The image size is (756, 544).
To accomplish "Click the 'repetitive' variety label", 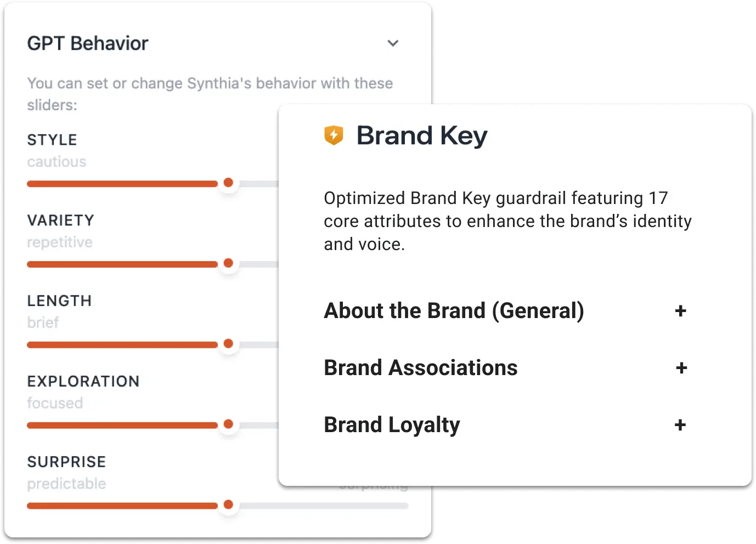I will point(60,242).
